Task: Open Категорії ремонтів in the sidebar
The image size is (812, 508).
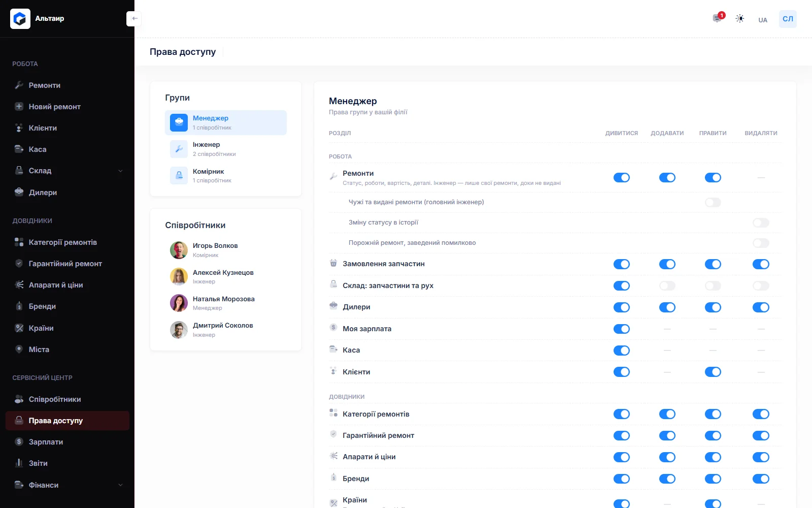Action: tap(67, 242)
